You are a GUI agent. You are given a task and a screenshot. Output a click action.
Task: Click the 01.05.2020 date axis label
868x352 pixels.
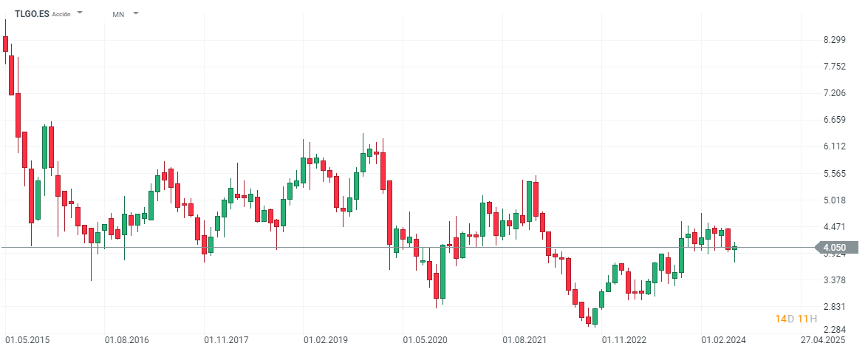426,340
